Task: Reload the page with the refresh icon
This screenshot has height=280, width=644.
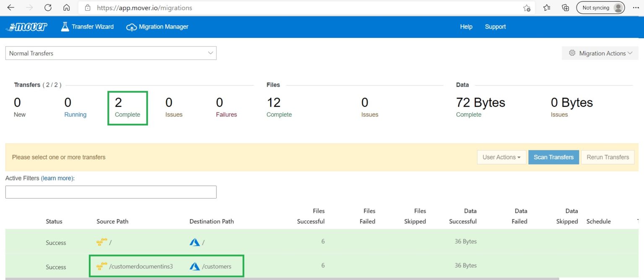Action: click(x=48, y=8)
